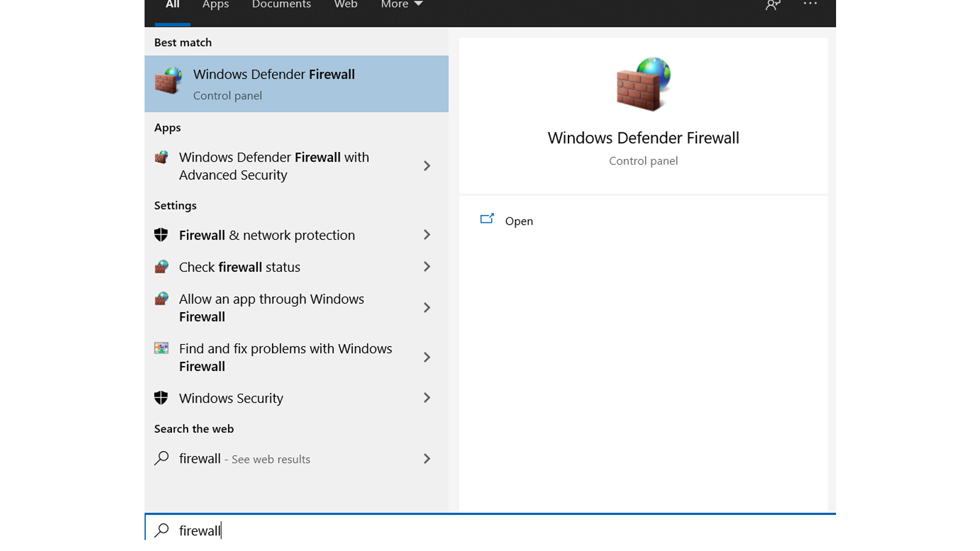Expand firewall web results chevron
Viewport: 980px width, 551px height.
pos(427,459)
